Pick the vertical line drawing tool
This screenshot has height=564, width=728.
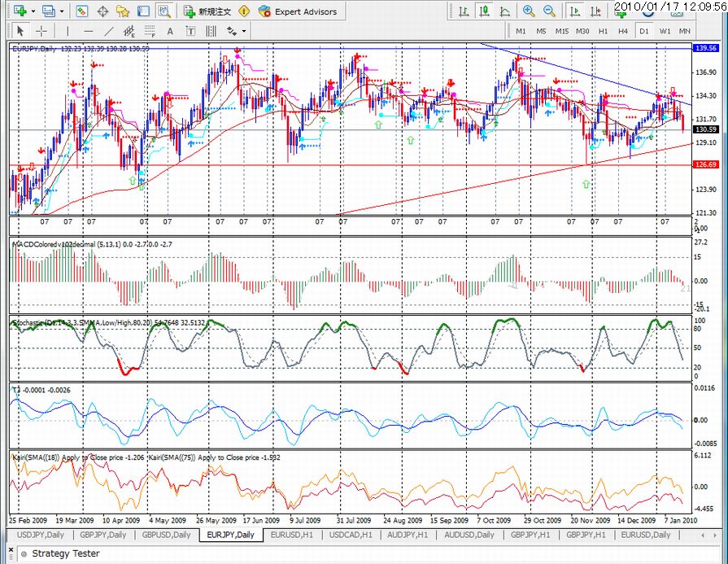[x=66, y=31]
